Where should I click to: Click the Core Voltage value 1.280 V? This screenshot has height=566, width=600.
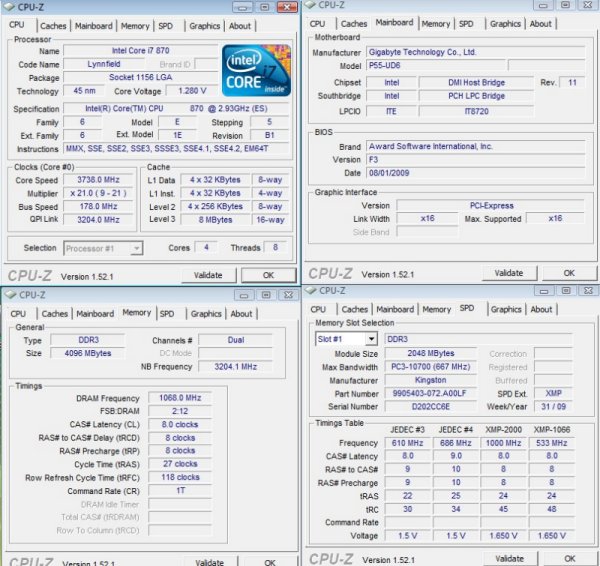click(192, 91)
